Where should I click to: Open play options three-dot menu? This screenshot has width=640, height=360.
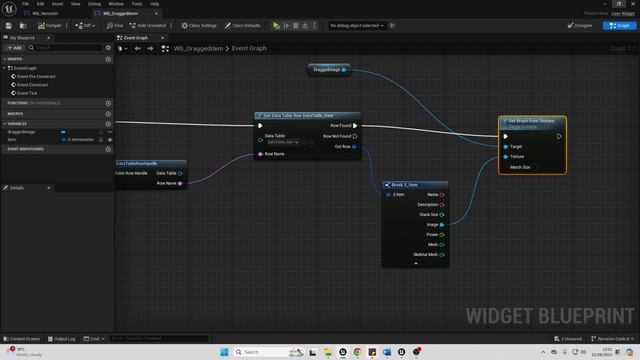[x=314, y=26]
